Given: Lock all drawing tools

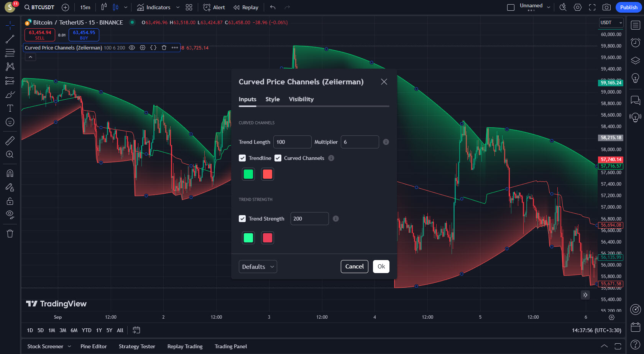Looking at the screenshot, I should (10, 201).
